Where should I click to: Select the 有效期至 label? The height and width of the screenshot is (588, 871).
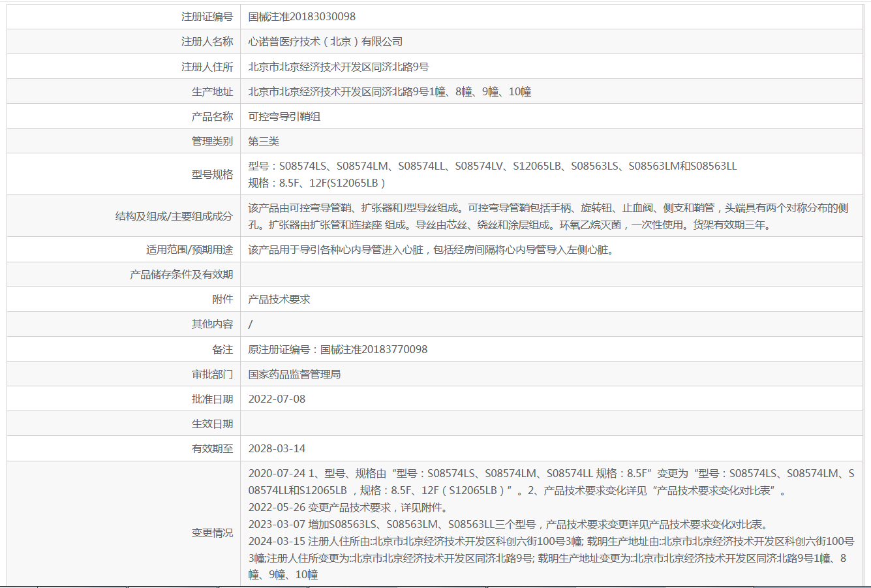coord(212,448)
